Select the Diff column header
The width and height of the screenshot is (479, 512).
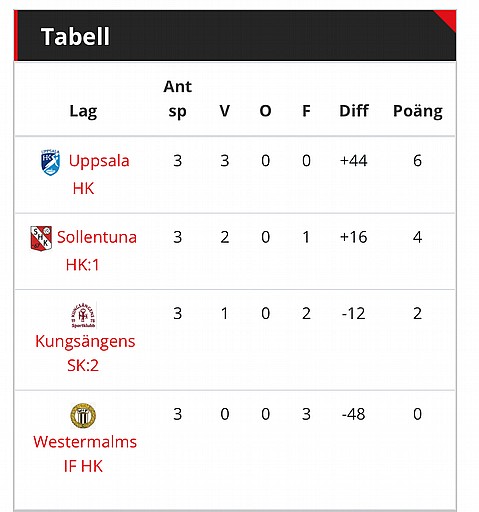coord(354,111)
